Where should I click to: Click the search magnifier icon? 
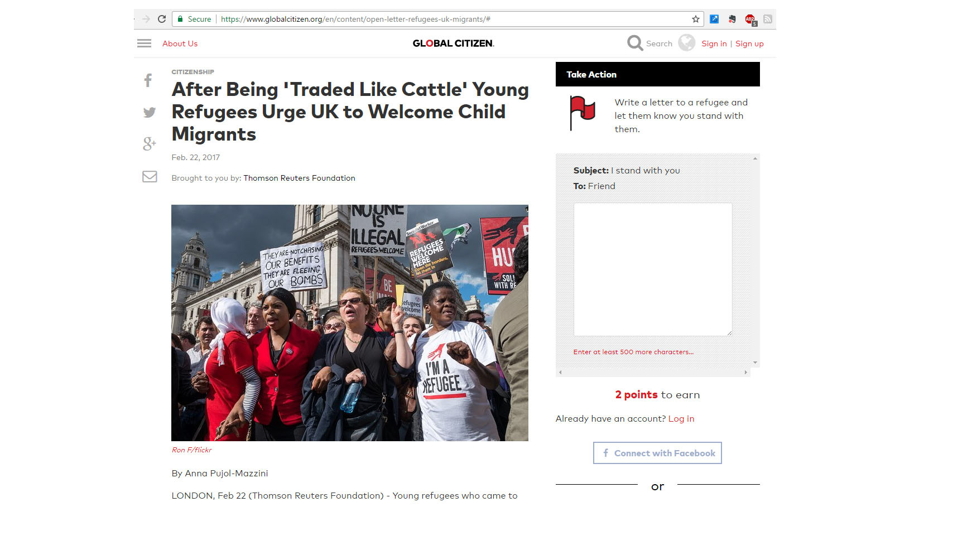pos(635,43)
